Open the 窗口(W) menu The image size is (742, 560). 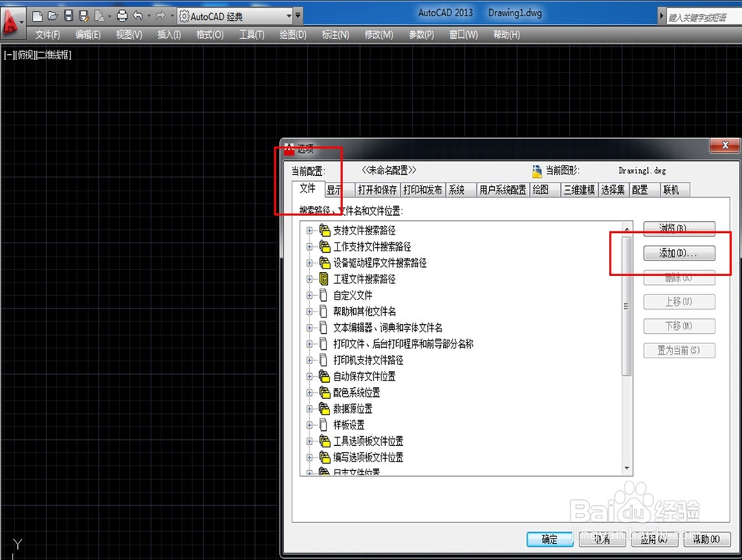pyautogui.click(x=463, y=35)
